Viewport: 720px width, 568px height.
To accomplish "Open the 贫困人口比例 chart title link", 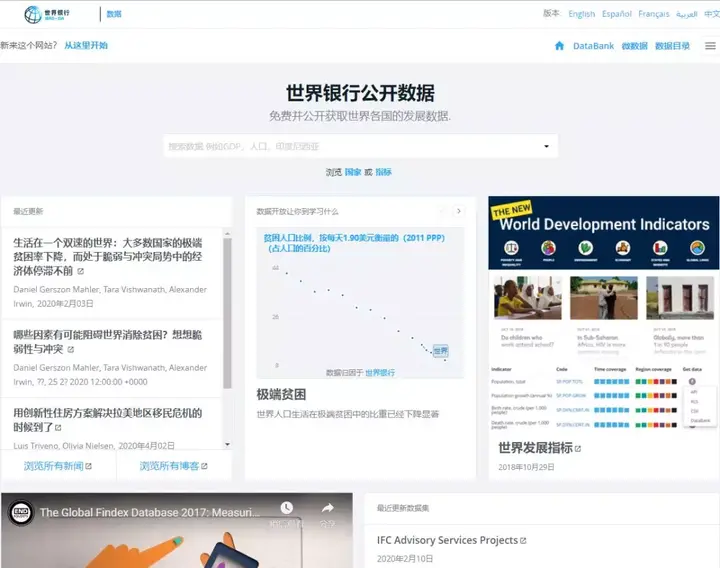I will click(354, 243).
